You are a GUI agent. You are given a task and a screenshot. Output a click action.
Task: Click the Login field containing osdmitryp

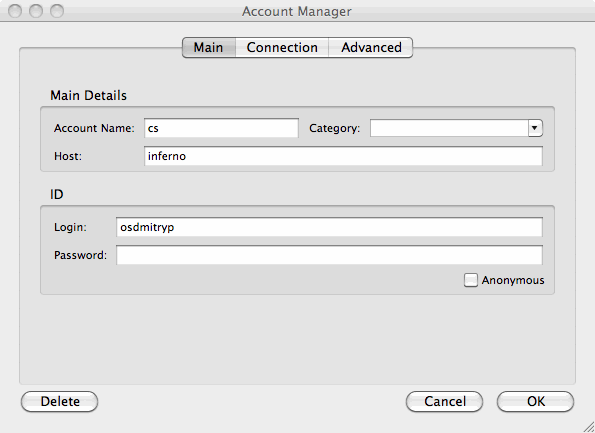pos(329,227)
